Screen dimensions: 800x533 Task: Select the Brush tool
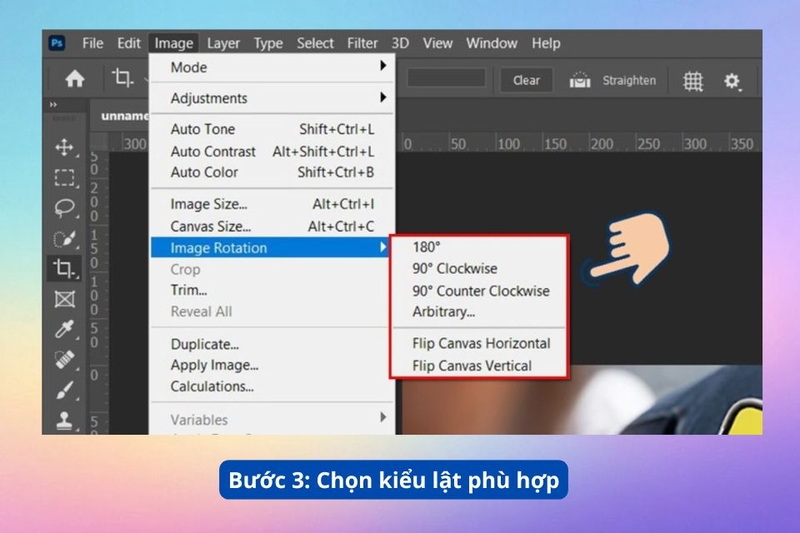click(65, 390)
